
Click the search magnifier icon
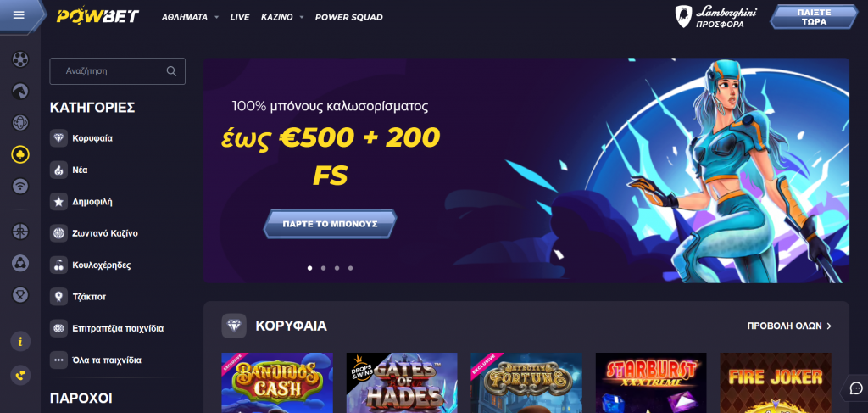(171, 71)
